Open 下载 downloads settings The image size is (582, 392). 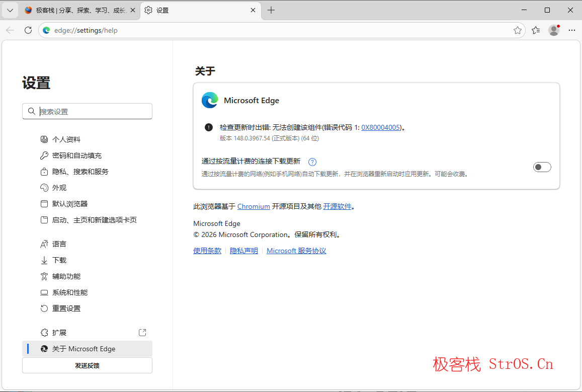coord(87,260)
